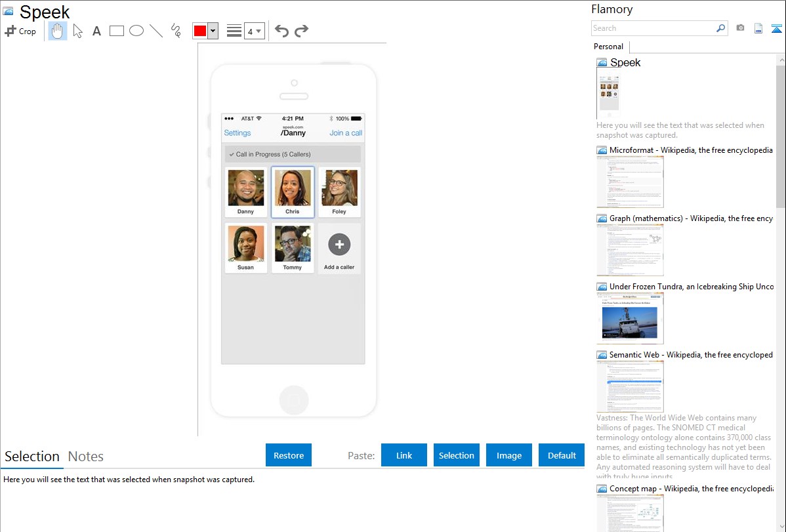
Task: Open the Graph (mathematics) snapshot thumbnail
Action: [630, 250]
